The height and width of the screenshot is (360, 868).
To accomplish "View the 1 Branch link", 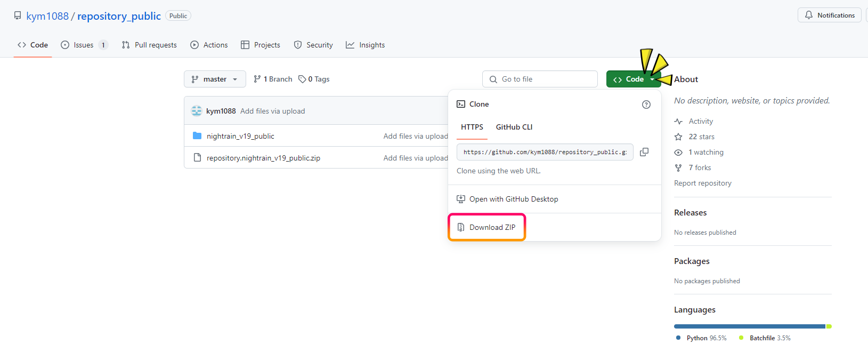I will pyautogui.click(x=273, y=79).
